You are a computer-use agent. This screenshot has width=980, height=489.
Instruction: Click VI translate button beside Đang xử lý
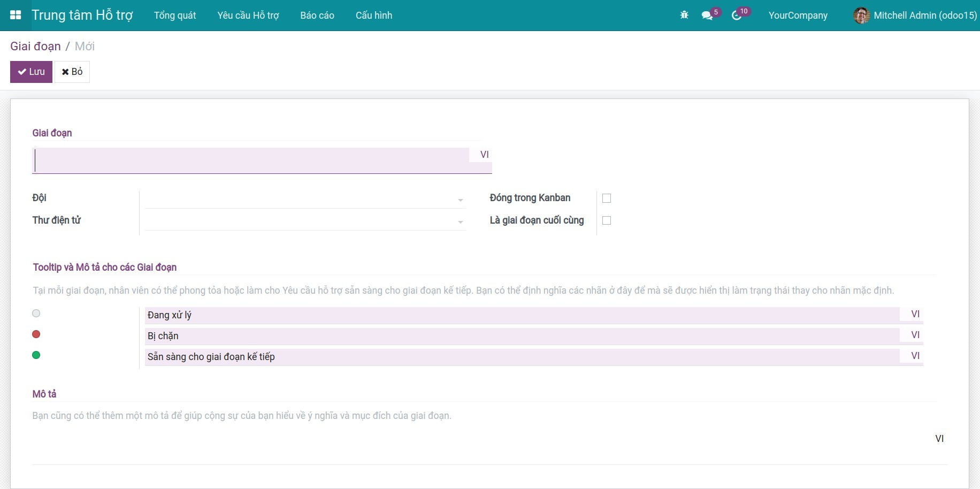click(915, 314)
